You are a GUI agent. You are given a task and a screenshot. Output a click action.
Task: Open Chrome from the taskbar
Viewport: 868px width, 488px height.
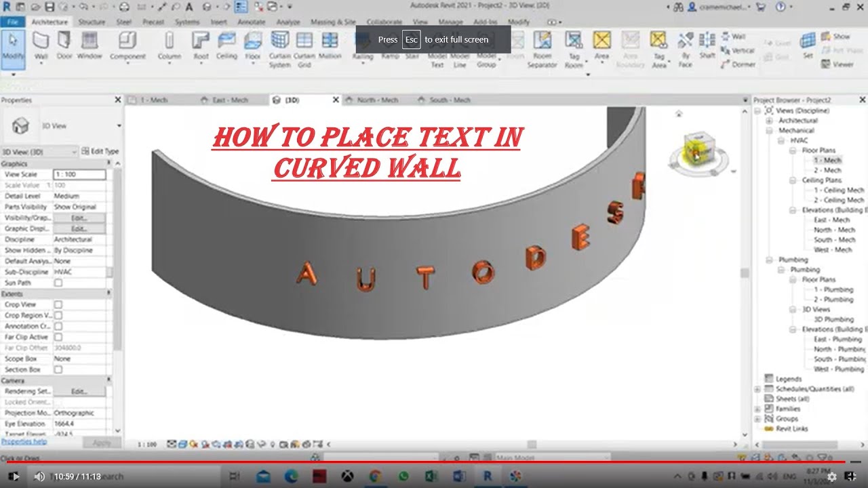click(x=376, y=476)
